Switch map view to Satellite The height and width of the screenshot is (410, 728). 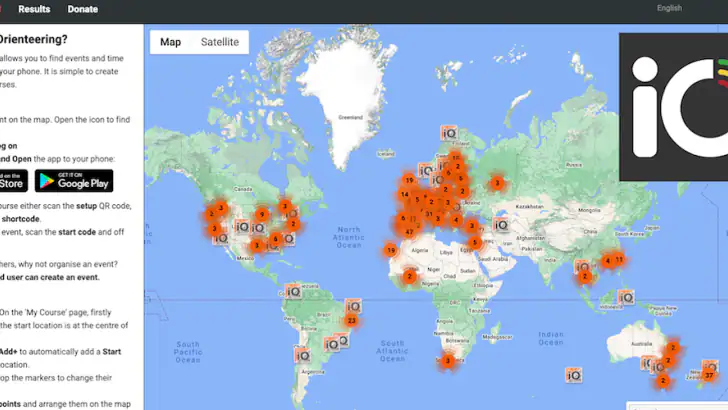pos(220,42)
